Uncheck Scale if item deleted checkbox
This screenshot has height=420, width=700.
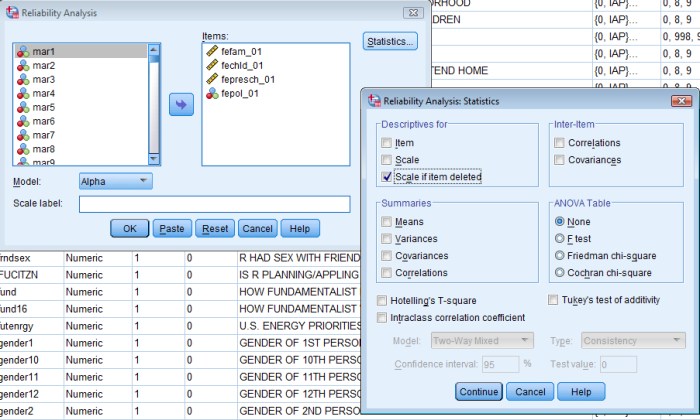tap(386, 177)
